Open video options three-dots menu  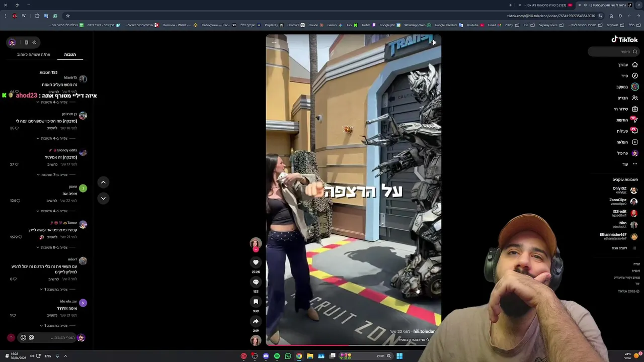(274, 42)
